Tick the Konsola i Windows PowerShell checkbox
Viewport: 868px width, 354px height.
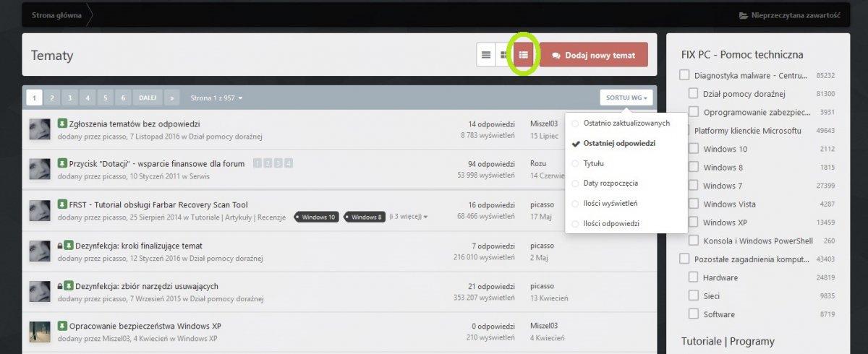(693, 241)
